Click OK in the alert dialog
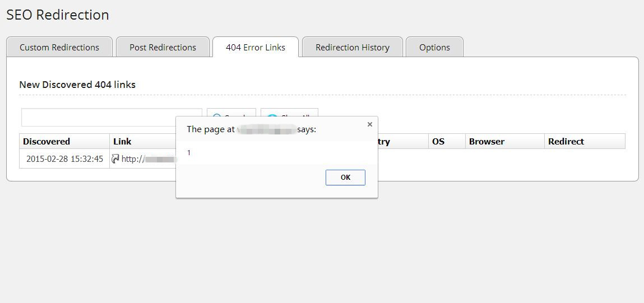Viewport: 644px width, 303px height. 345,178
